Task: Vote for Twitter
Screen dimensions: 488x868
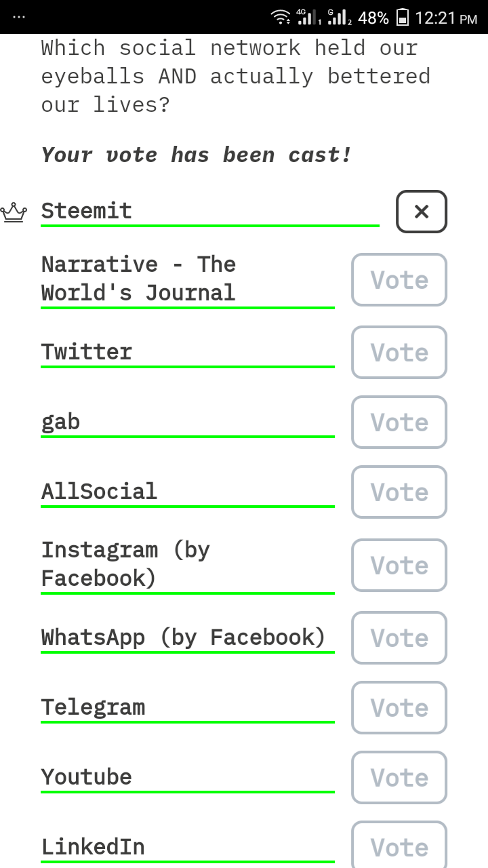Action: coord(399,352)
